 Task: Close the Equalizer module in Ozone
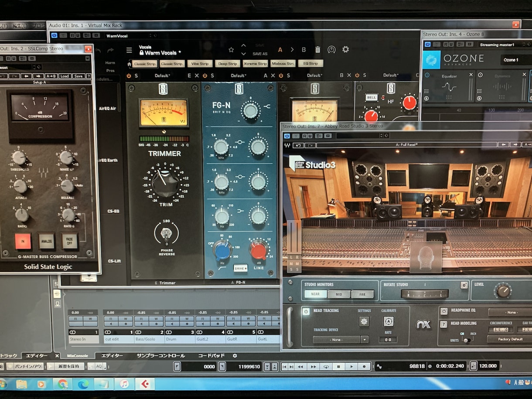tap(471, 75)
